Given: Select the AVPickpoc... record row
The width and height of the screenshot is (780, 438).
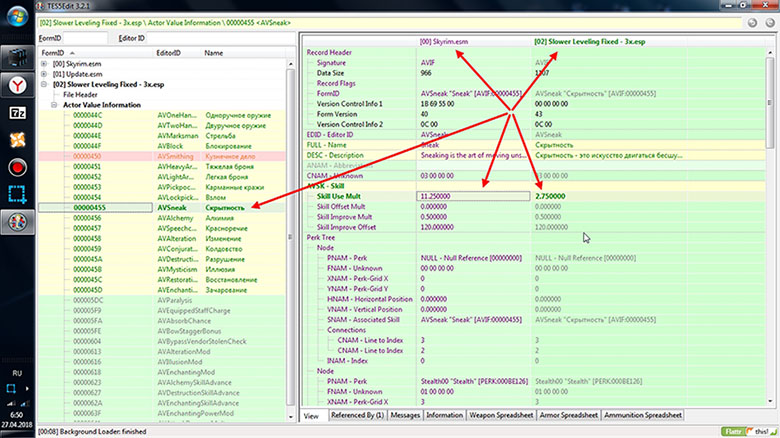Looking at the screenshot, I should [x=162, y=187].
